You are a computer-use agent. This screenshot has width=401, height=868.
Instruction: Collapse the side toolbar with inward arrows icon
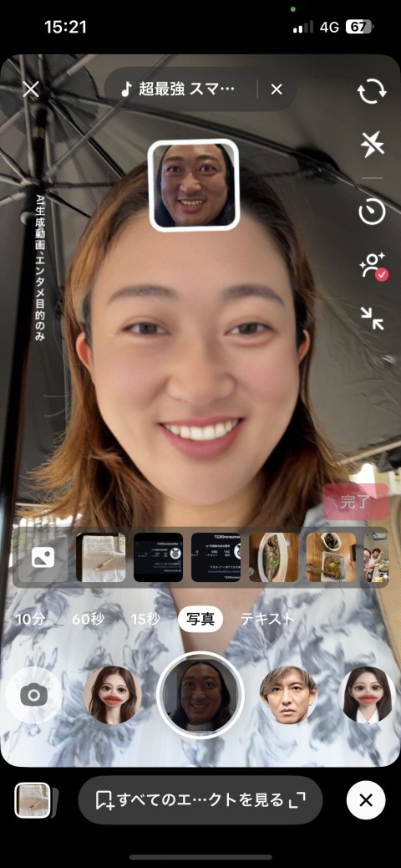click(372, 319)
